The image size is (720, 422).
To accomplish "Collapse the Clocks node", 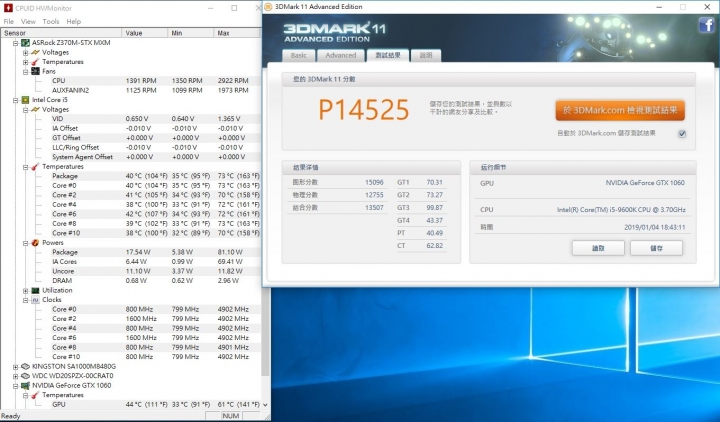I will coord(25,300).
